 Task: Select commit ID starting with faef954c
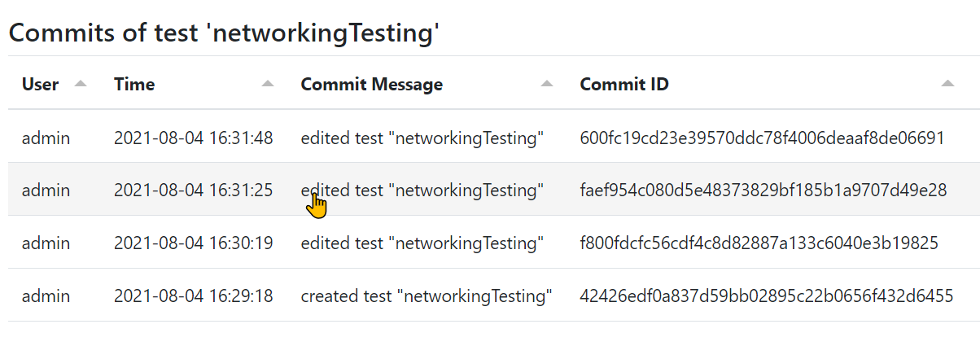click(763, 191)
